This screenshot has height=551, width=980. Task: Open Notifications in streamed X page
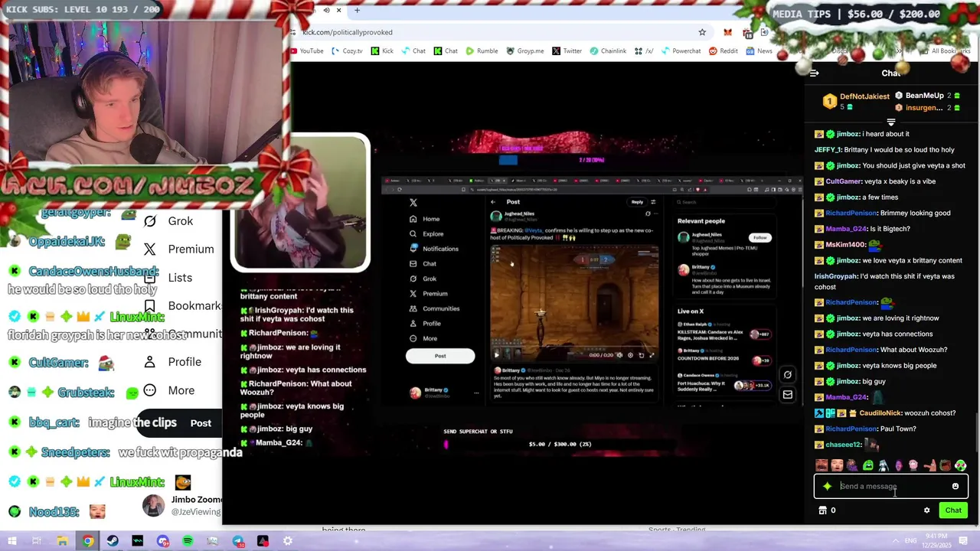click(x=434, y=249)
